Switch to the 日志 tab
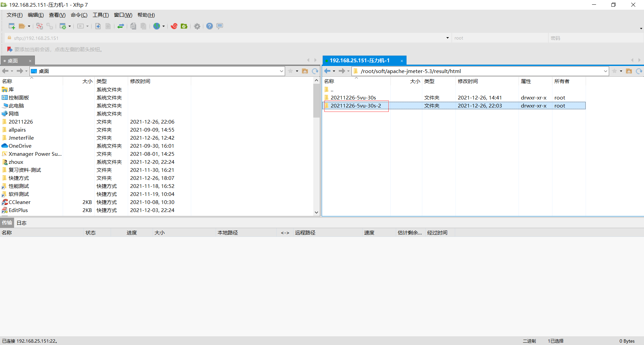 [21, 223]
